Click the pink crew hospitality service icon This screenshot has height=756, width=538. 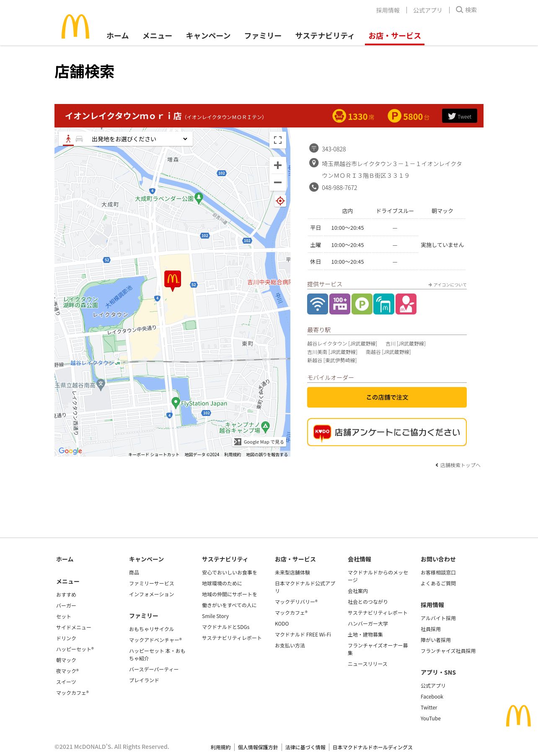click(x=406, y=304)
